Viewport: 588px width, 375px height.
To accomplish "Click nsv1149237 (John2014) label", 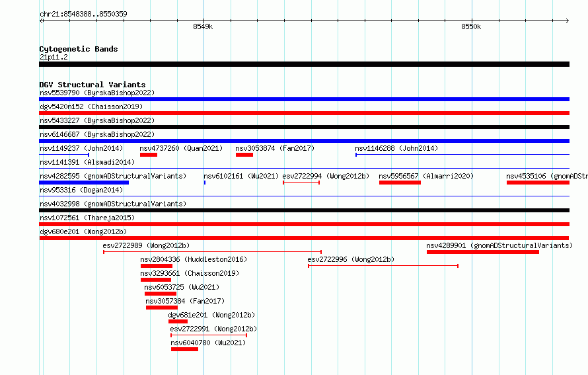I will pos(81,148).
